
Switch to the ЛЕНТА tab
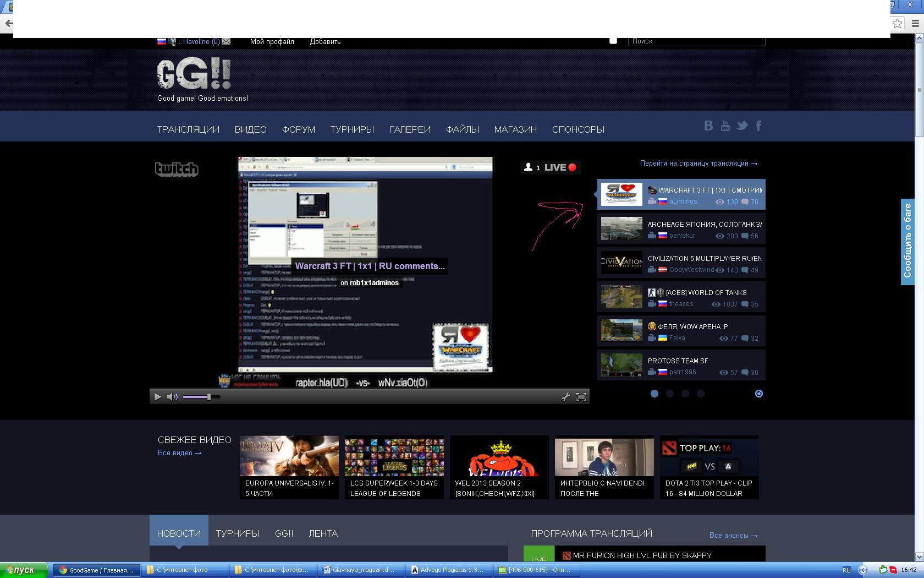pos(323,533)
